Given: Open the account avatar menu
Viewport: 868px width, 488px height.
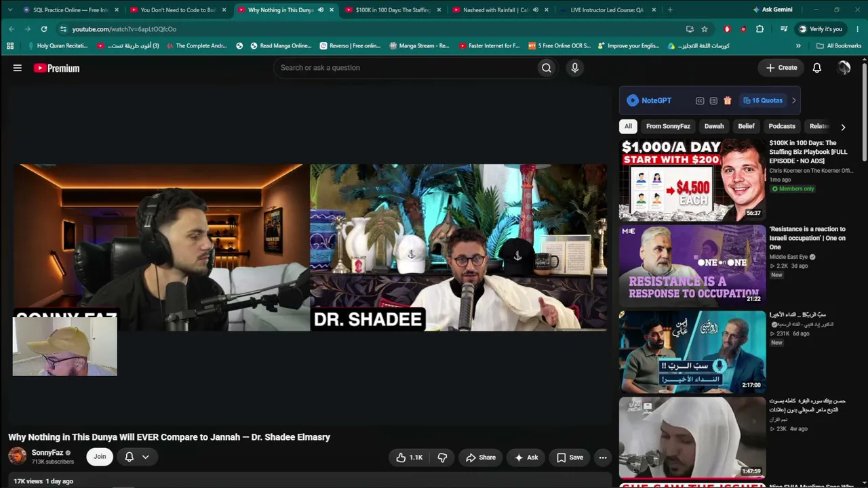Looking at the screenshot, I should pyautogui.click(x=844, y=68).
